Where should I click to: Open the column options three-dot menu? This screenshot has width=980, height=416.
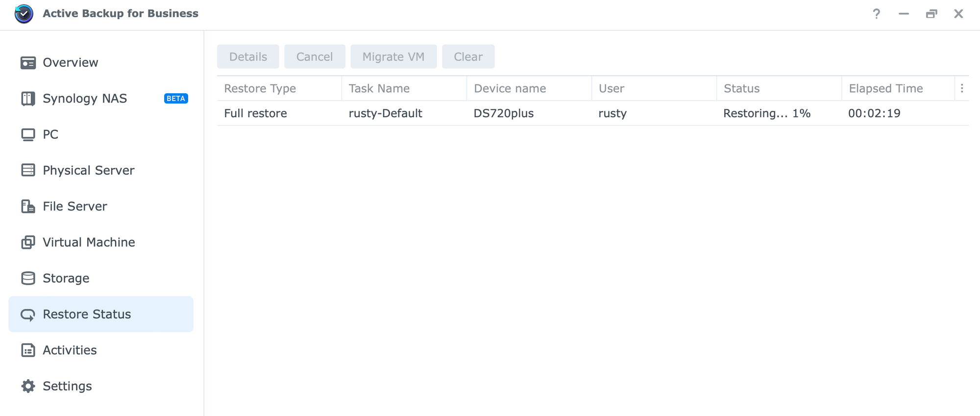(x=962, y=88)
